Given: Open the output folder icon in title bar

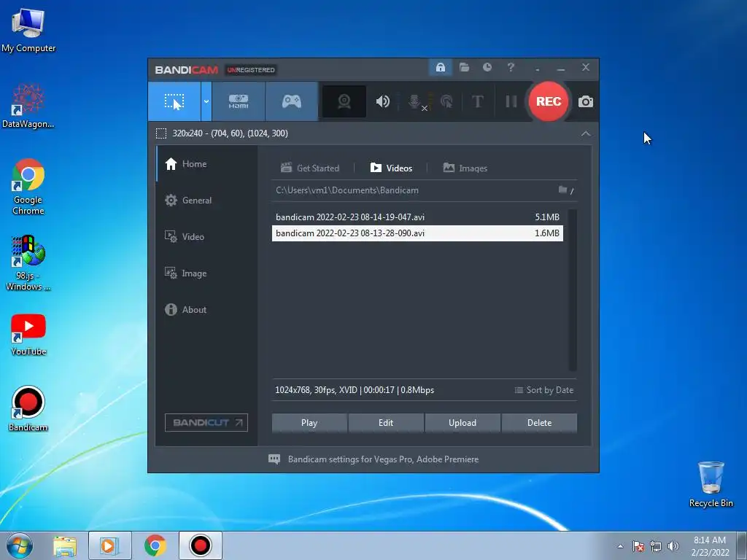Looking at the screenshot, I should pos(464,67).
